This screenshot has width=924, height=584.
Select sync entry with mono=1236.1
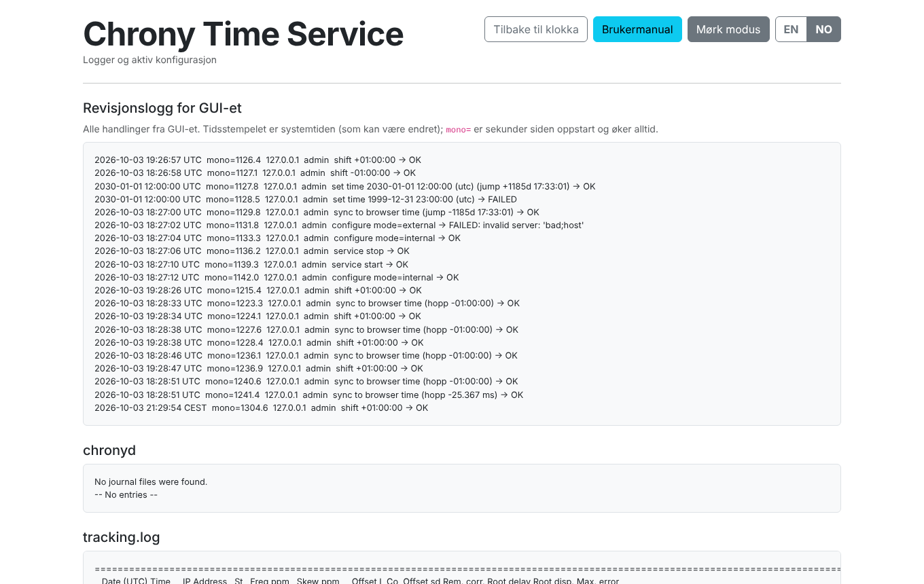tap(306, 356)
